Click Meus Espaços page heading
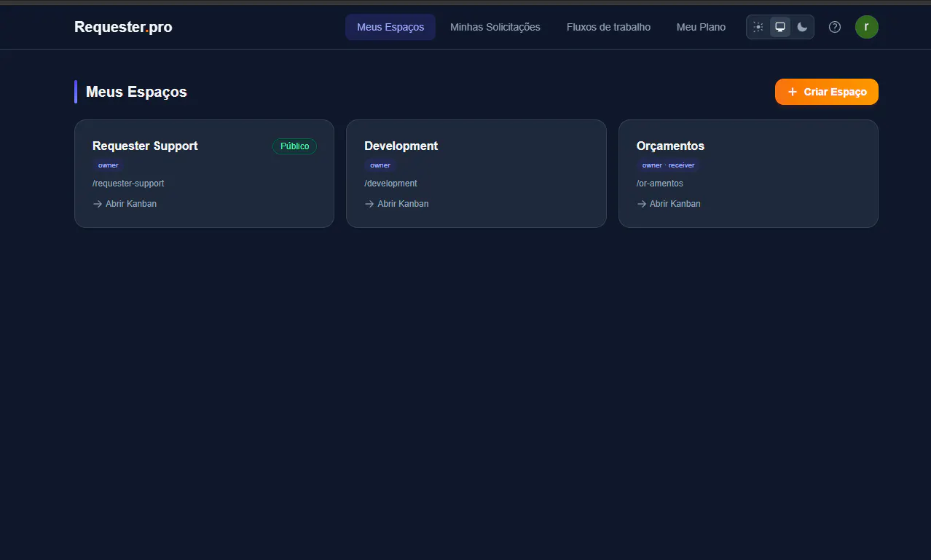Screen dimensions: 931x560 point(136,92)
